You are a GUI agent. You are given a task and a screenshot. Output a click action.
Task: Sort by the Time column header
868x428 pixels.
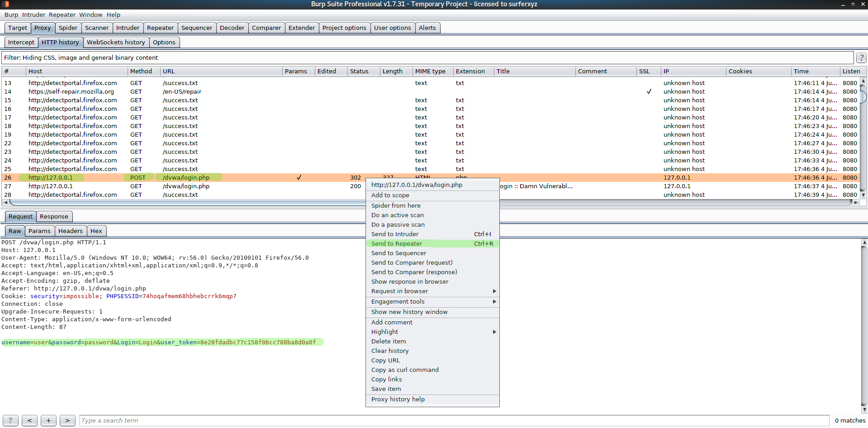(816, 71)
